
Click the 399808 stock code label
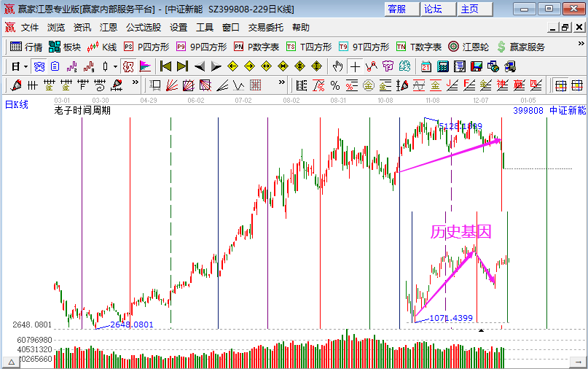pyautogui.click(x=528, y=110)
